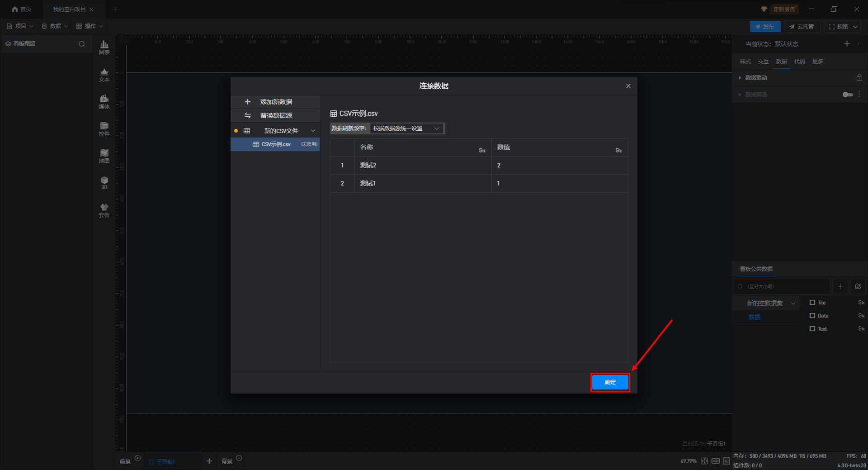Open the three-dot menu on 数据筛选 row
The image size is (868, 470).
coord(859,94)
